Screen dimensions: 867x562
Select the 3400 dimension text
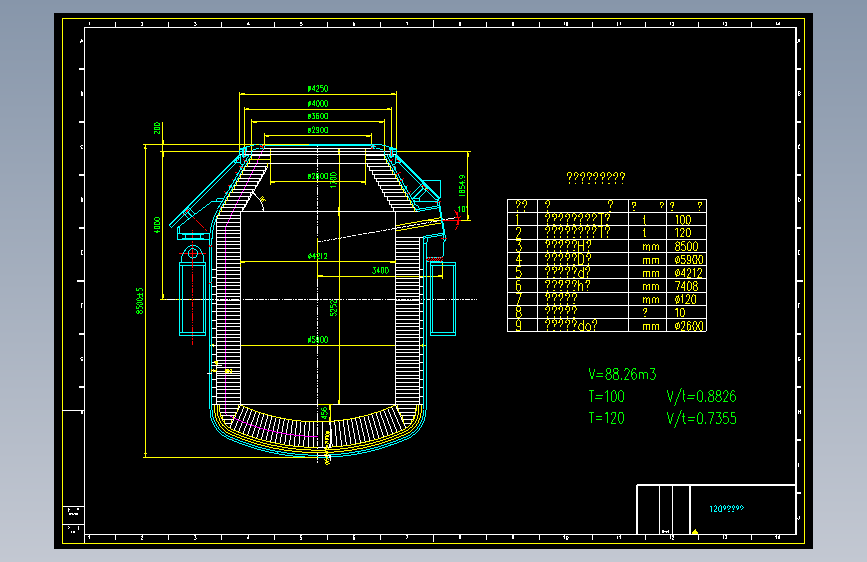(380, 270)
